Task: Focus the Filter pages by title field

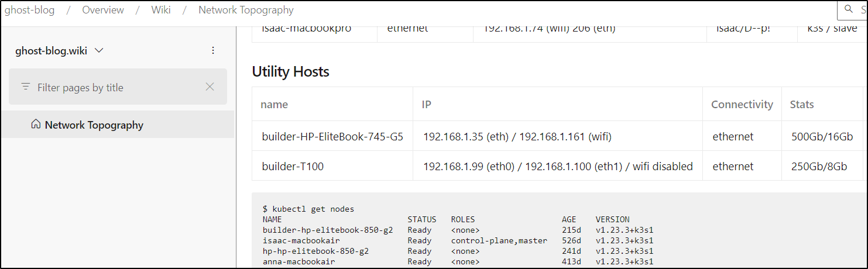Action: pyautogui.click(x=118, y=87)
